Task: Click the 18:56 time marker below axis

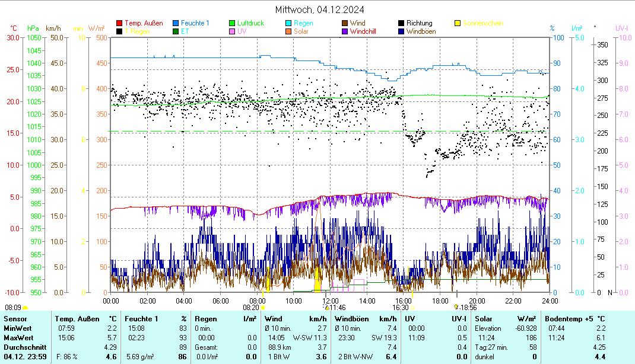Action: click(x=465, y=307)
